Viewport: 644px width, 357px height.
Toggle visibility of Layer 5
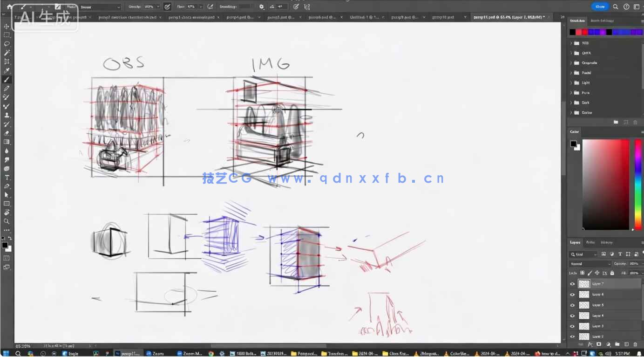(572, 305)
